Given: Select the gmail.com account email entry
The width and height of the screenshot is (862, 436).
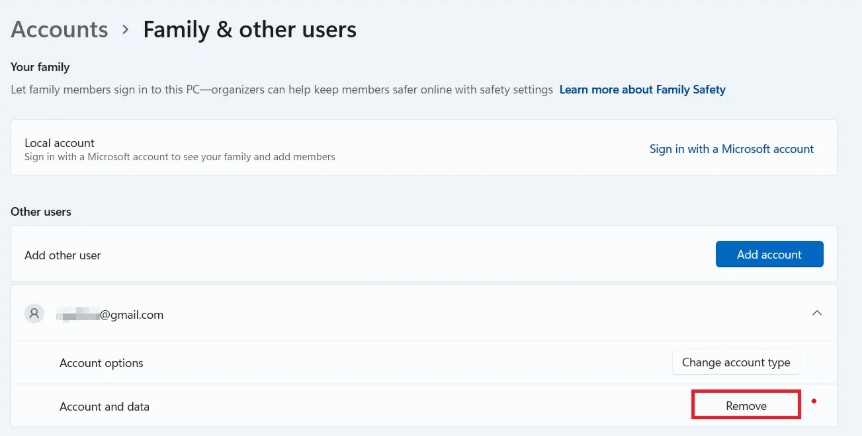Looking at the screenshot, I should pyautogui.click(x=110, y=315).
